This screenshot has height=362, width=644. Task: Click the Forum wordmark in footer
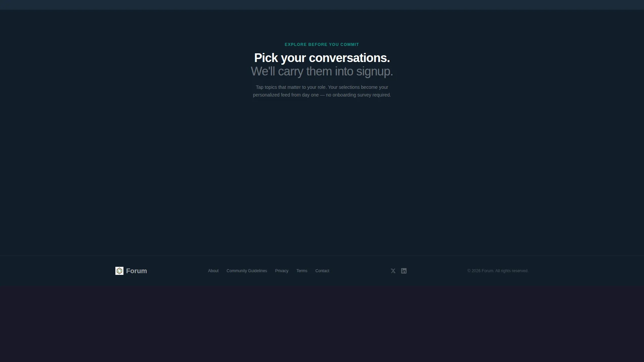(x=137, y=271)
